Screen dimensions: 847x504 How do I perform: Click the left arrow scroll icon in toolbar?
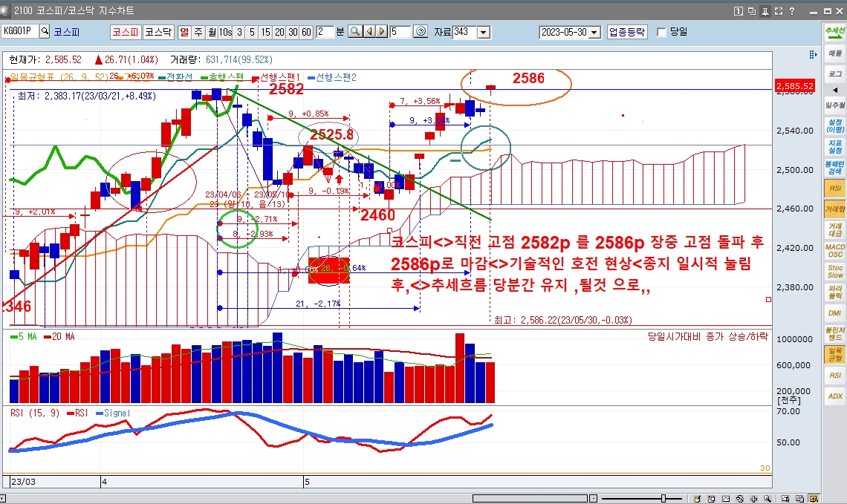pos(368,32)
